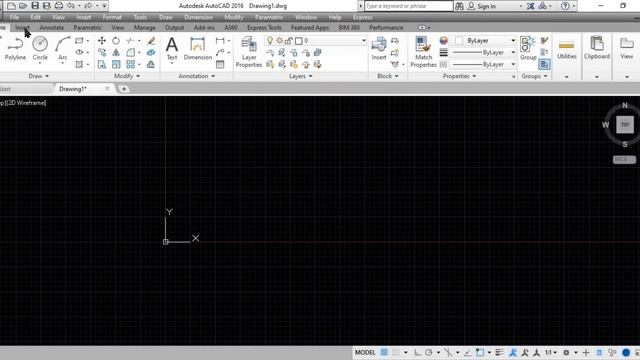Screen dimensions: 640x360
Task: Activate Match Properties tool
Action: tap(423, 52)
